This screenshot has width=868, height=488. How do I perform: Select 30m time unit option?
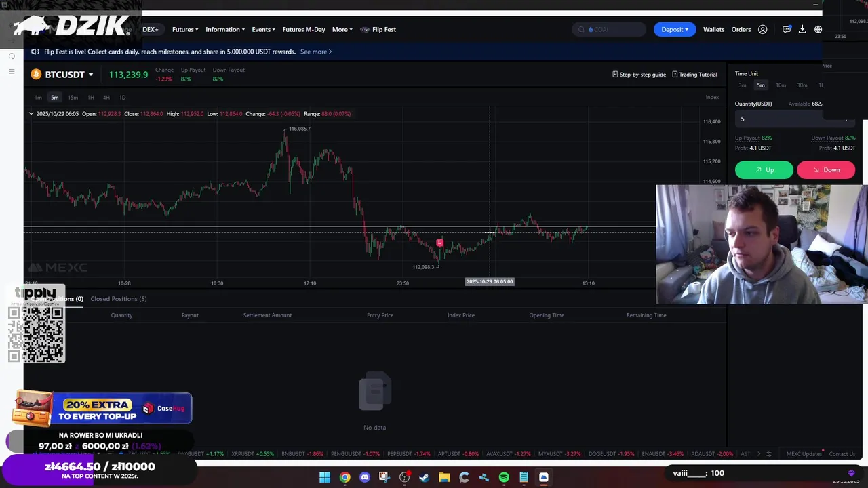pos(802,85)
